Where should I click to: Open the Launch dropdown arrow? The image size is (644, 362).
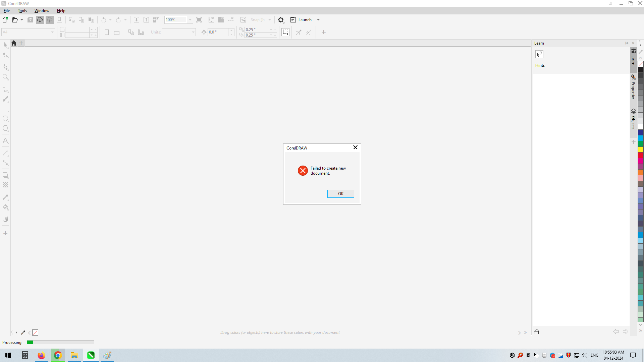tap(318, 20)
